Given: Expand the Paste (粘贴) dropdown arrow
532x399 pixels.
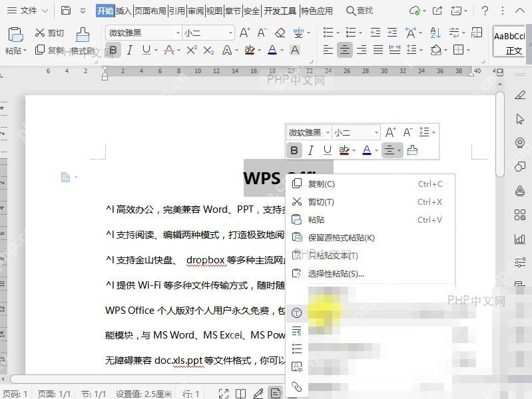Looking at the screenshot, I should point(25,51).
